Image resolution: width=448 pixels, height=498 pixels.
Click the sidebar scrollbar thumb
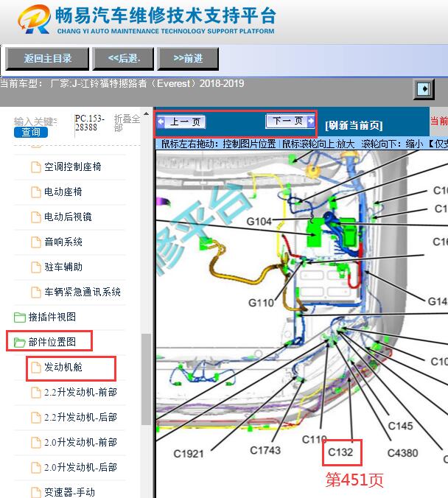click(x=146, y=379)
